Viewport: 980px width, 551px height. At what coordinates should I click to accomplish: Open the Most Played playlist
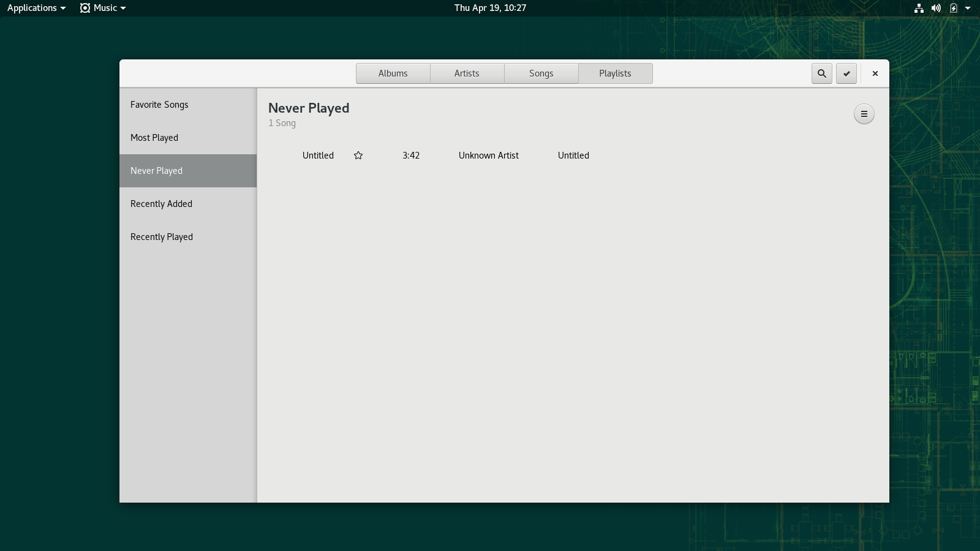(x=154, y=138)
